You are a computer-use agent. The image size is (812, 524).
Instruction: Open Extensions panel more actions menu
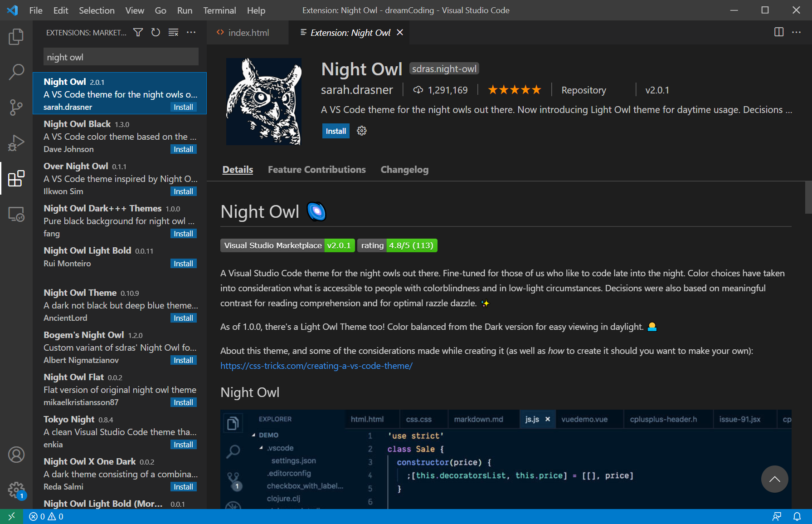pos(191,32)
